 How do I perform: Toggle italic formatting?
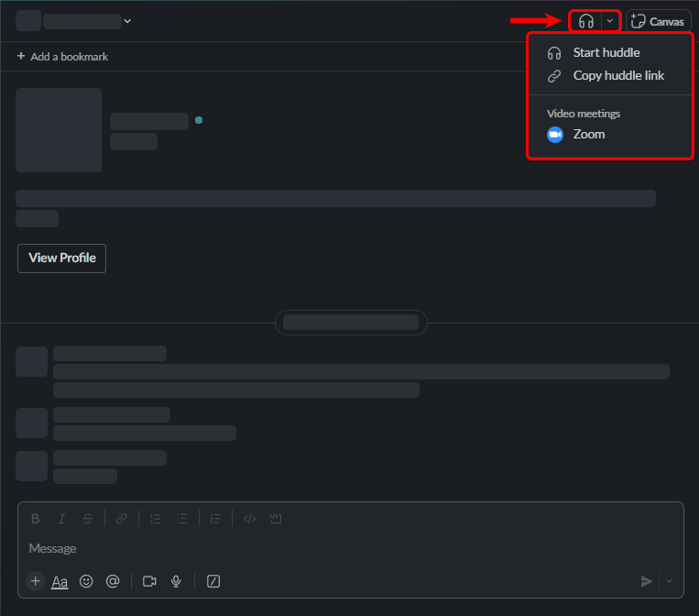pyautogui.click(x=61, y=519)
